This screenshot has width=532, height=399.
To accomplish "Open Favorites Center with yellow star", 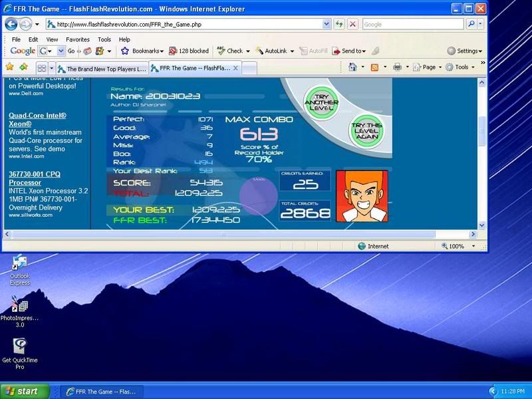I will [x=10, y=67].
